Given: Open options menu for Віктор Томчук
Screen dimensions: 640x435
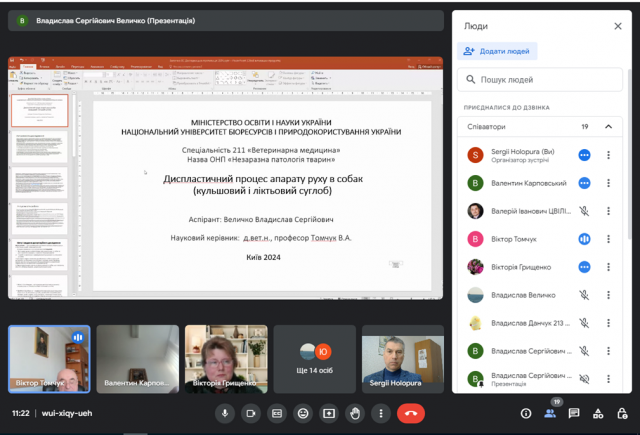Looking at the screenshot, I should coord(608,239).
